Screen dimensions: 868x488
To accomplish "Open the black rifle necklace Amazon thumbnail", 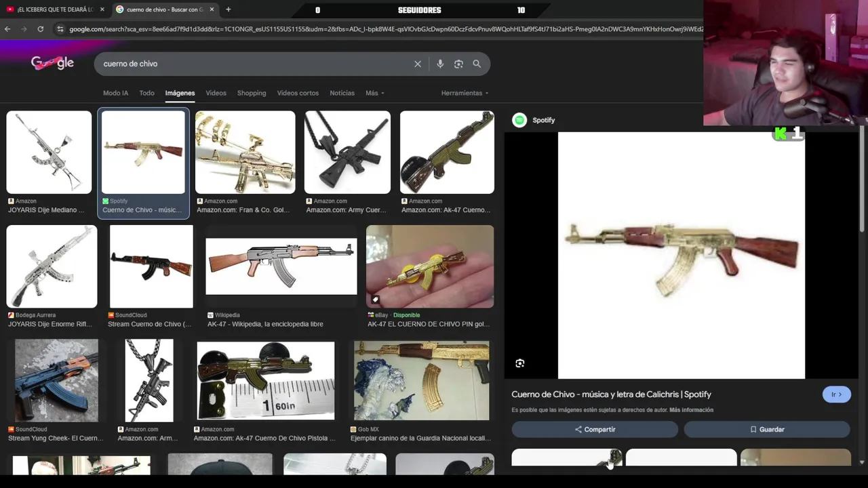I will (x=149, y=380).
